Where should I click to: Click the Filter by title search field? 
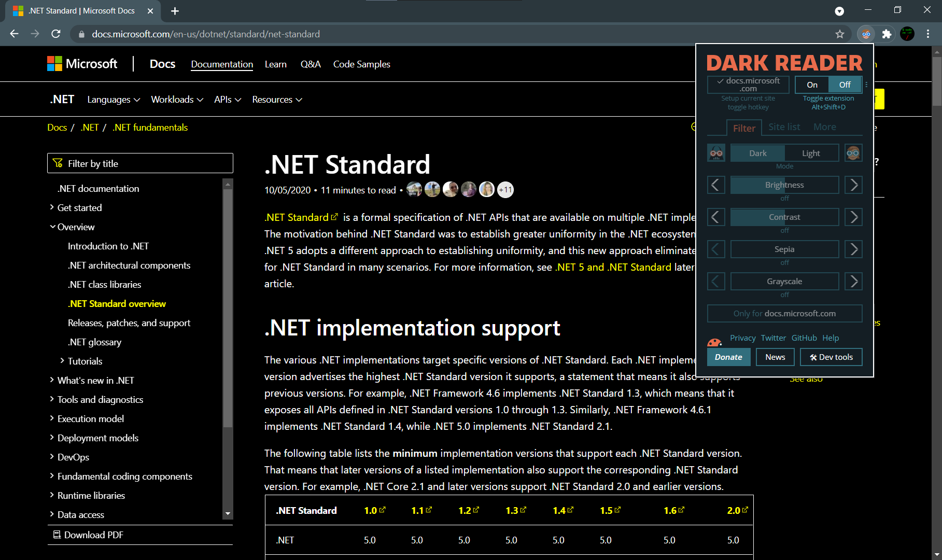point(140,163)
